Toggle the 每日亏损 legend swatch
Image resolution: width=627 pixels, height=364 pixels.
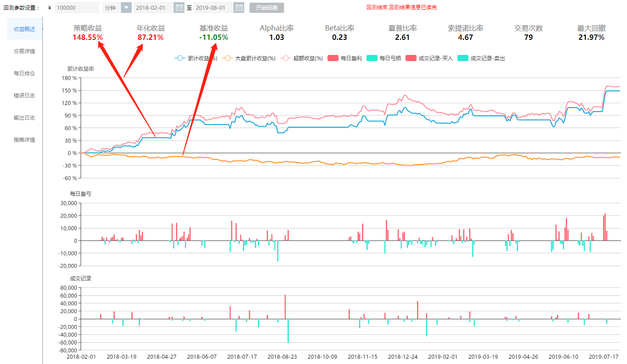pos(384,58)
